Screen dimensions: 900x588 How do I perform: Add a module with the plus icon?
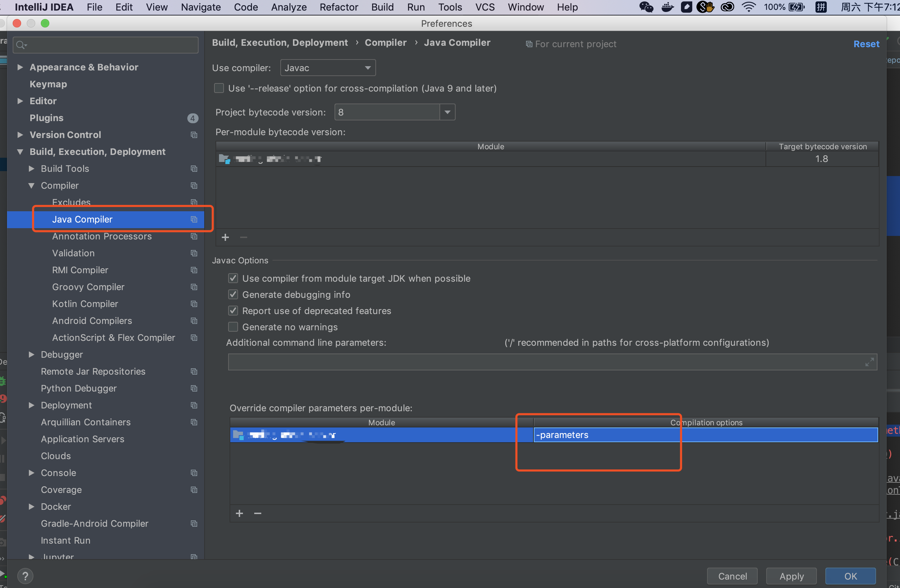(225, 237)
